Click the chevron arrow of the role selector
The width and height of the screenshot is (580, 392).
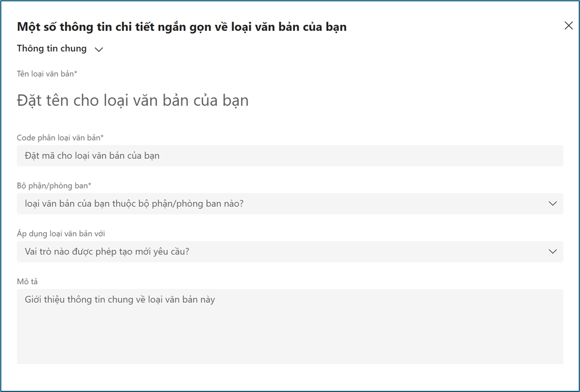(552, 252)
